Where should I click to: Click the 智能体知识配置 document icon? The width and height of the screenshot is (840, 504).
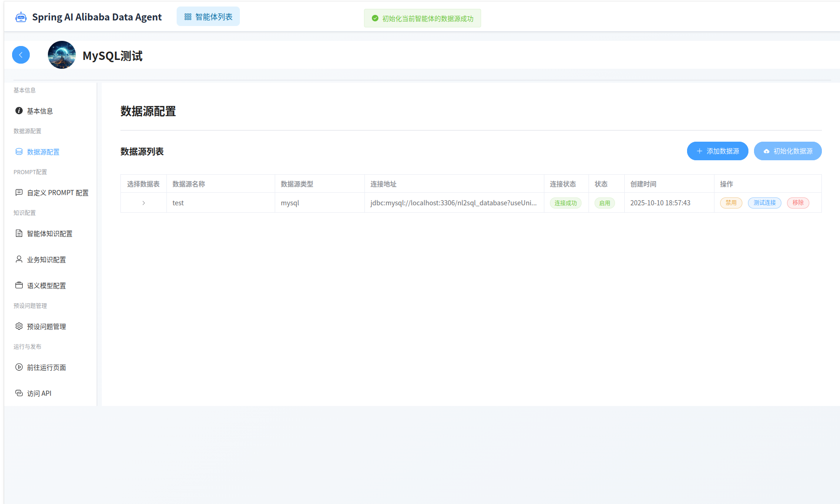coord(19,233)
